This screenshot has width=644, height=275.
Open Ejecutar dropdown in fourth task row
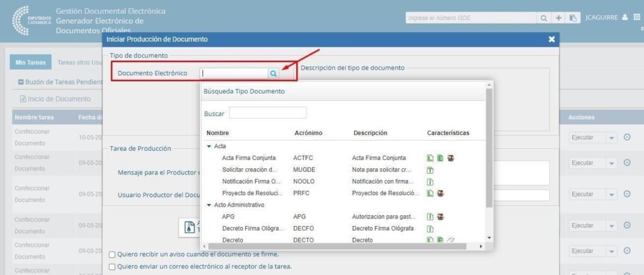coord(612,226)
